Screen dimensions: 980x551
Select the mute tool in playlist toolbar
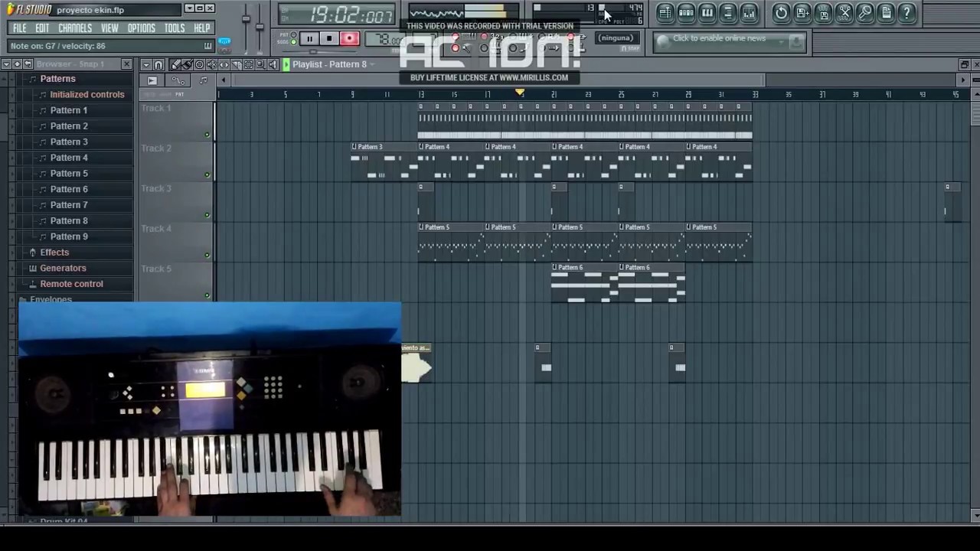211,64
